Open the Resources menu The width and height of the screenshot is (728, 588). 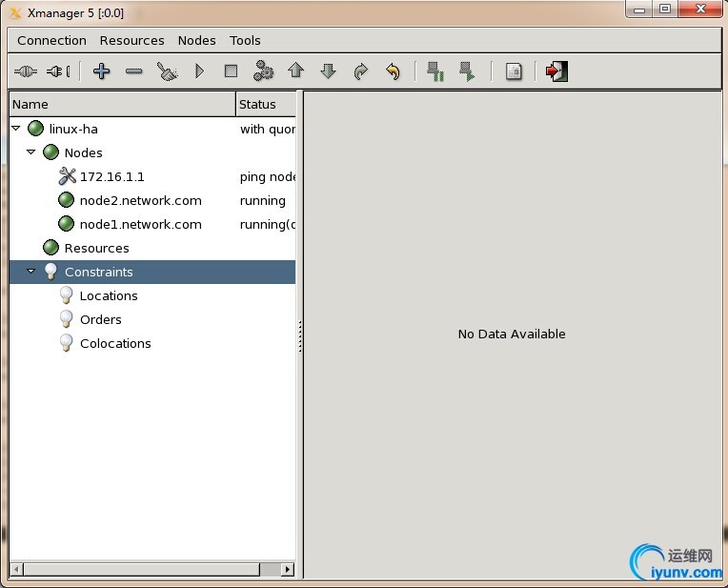click(x=131, y=40)
